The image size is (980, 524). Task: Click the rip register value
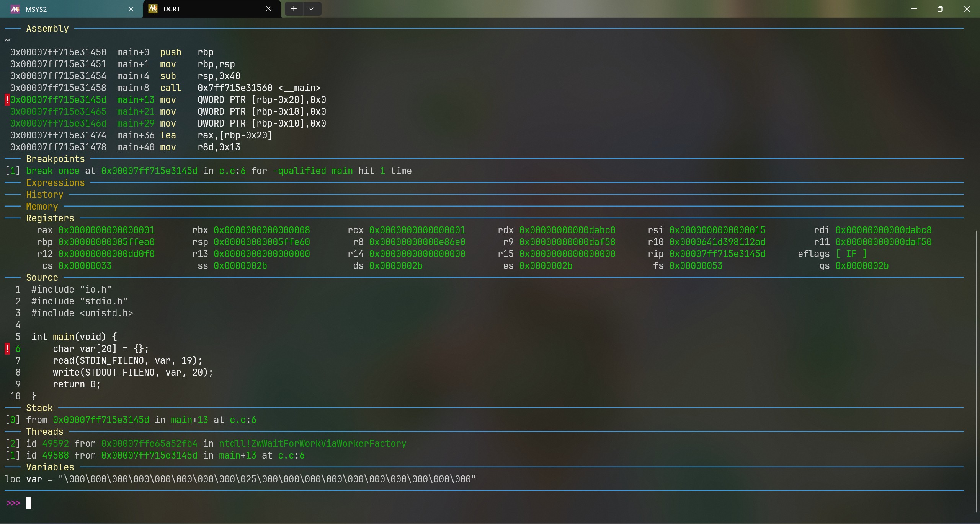pyautogui.click(x=717, y=254)
